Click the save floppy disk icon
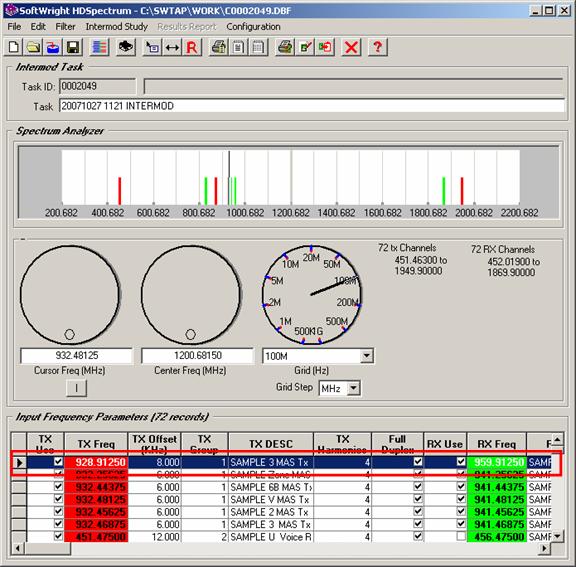The width and height of the screenshot is (576, 567). (73, 47)
